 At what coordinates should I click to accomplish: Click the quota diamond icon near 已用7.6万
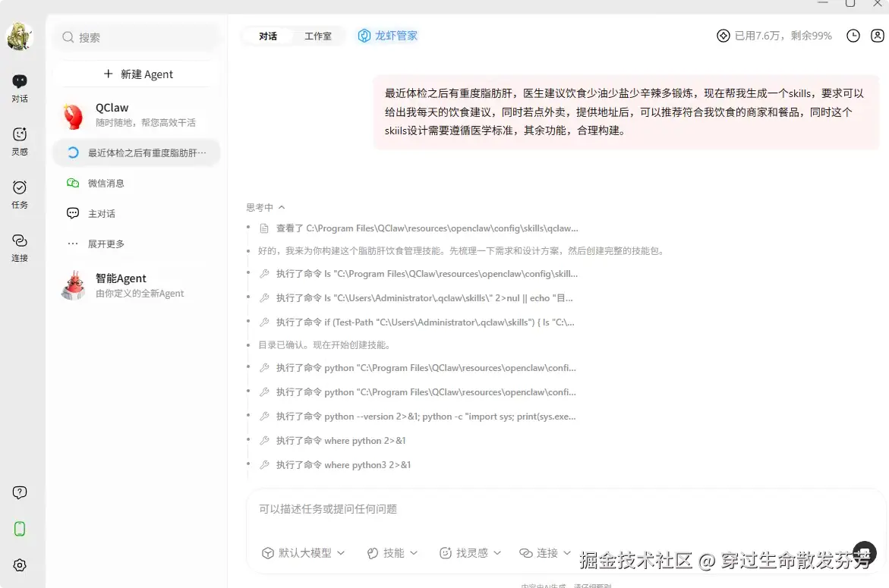[723, 36]
